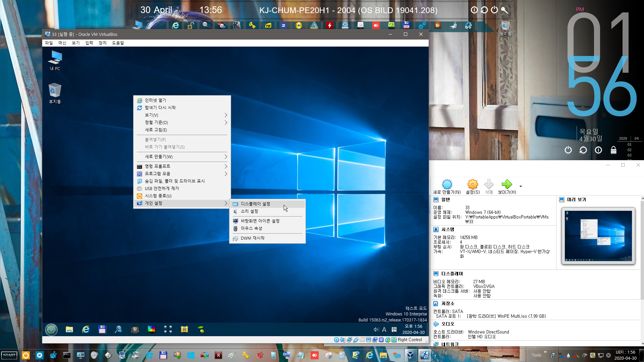The height and width of the screenshot is (362, 644).
Task: Click the 디스플레이 section header
Action: coord(448,274)
